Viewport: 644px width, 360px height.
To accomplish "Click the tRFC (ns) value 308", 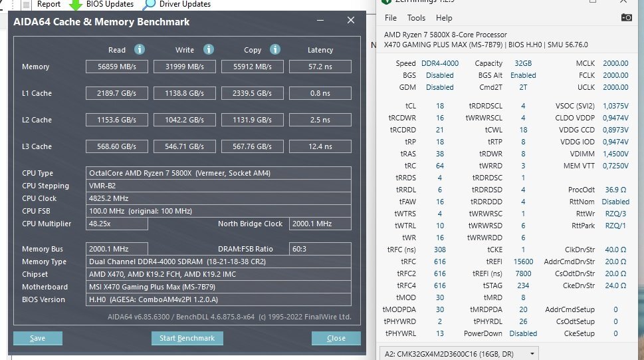I will (440, 250).
